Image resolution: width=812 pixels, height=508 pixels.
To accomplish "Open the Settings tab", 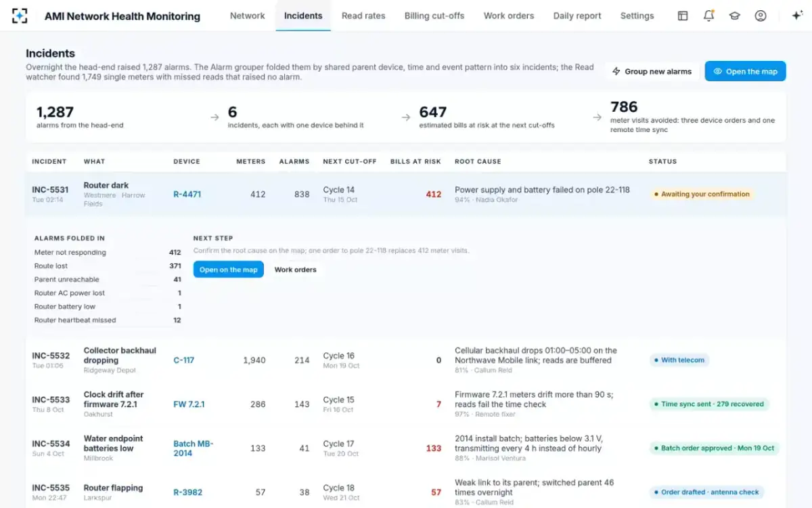I will 637,16.
